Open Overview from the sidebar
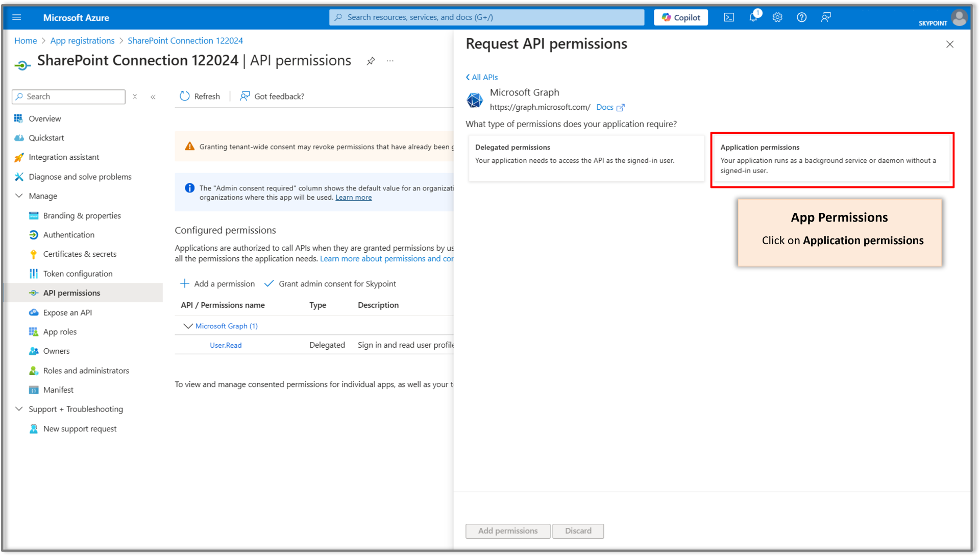This screenshot has height=556, width=980. click(x=44, y=118)
